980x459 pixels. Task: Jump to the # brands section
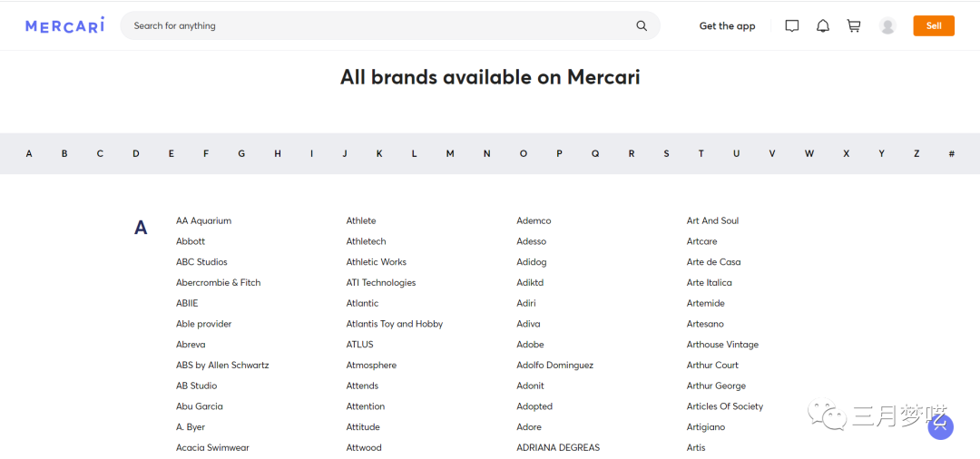coord(951,154)
